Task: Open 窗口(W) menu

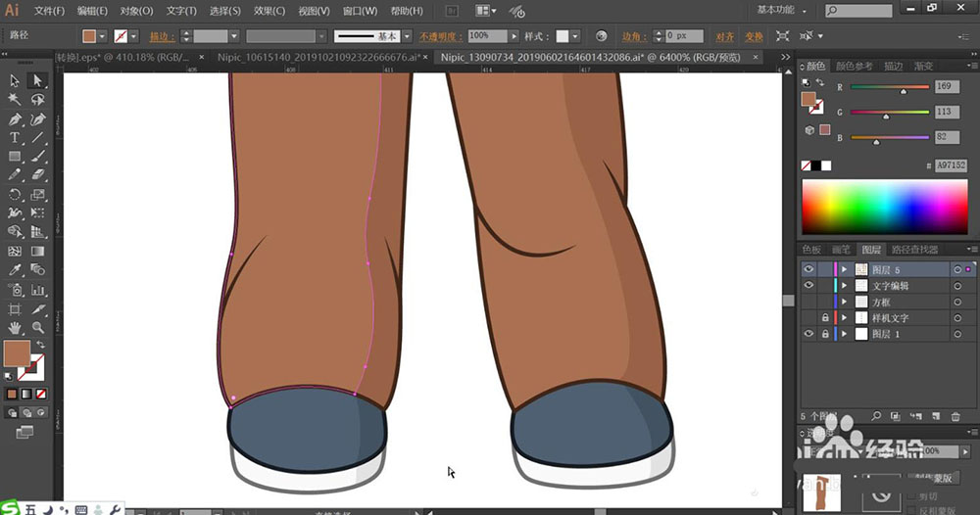Action: (x=360, y=11)
